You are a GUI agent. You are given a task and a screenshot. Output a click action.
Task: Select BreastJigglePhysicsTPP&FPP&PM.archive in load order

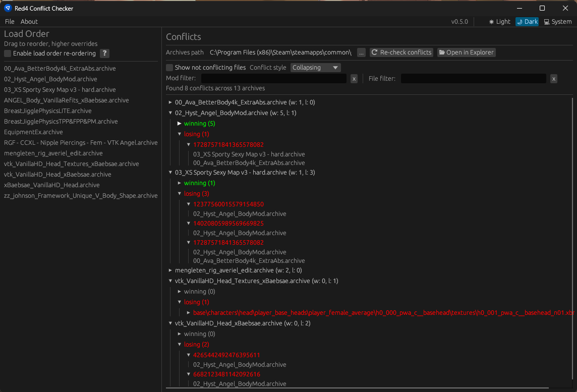[x=61, y=122]
